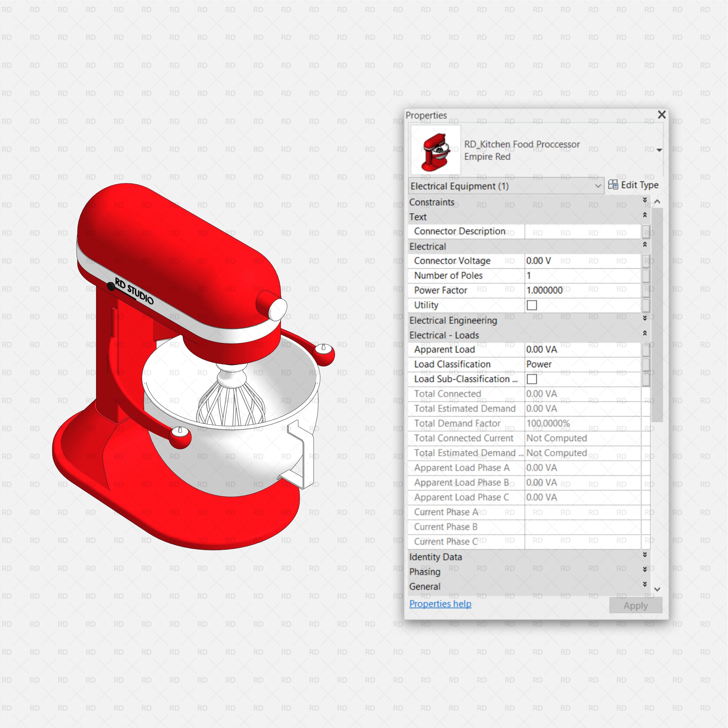Click the Apply button
This screenshot has height=728, width=728.
point(635,606)
